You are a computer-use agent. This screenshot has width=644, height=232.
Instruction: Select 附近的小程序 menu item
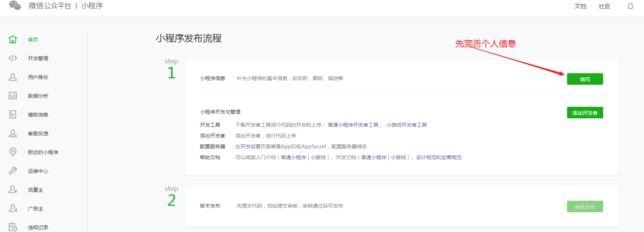point(43,152)
